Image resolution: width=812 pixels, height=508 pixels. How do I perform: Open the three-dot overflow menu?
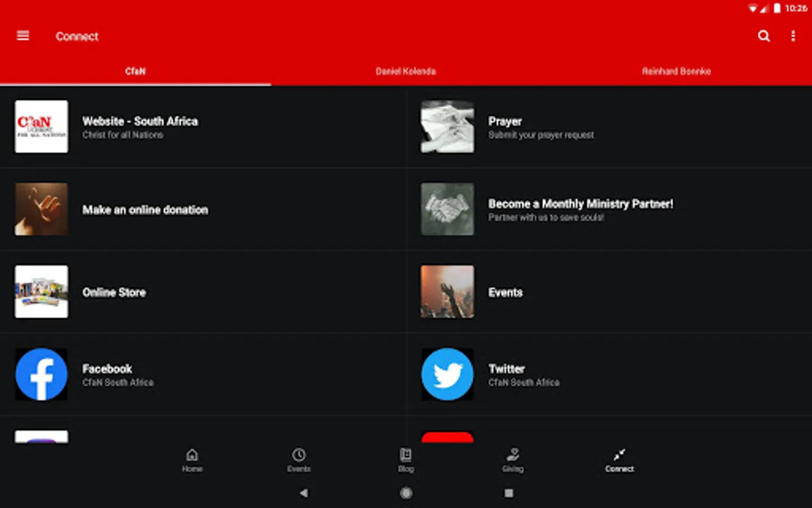793,36
